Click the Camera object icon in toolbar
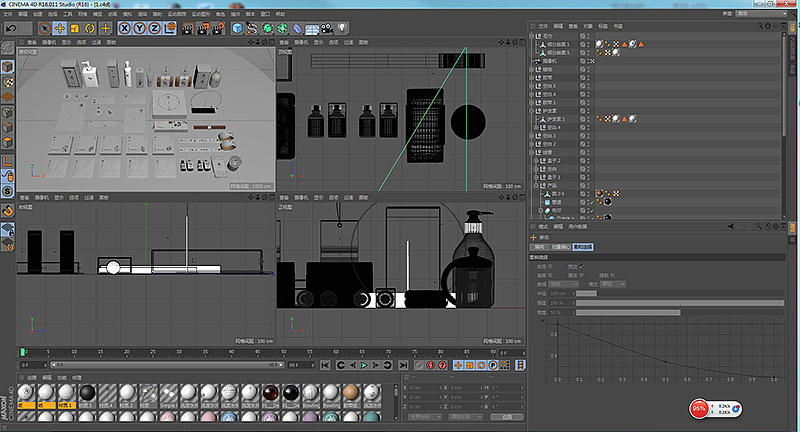 [327, 28]
